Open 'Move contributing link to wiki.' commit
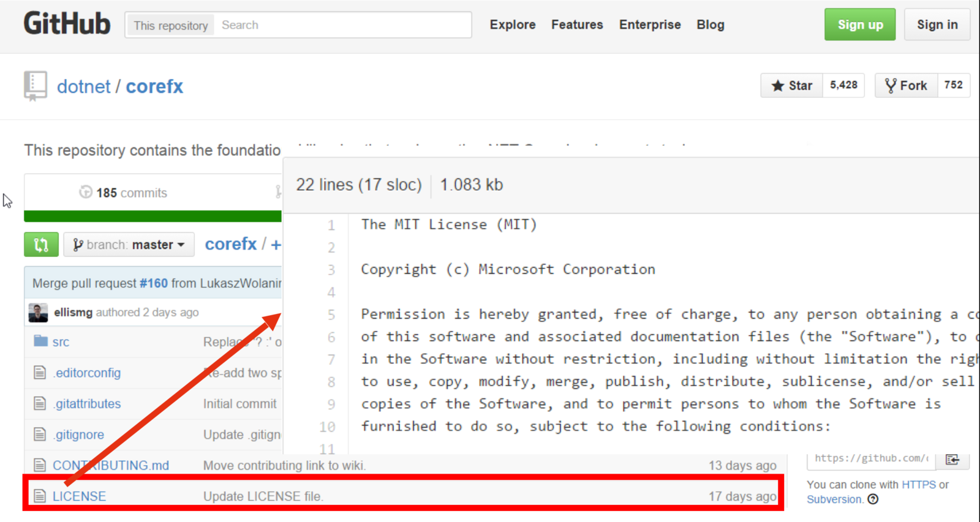The width and height of the screenshot is (980, 522). click(x=284, y=466)
